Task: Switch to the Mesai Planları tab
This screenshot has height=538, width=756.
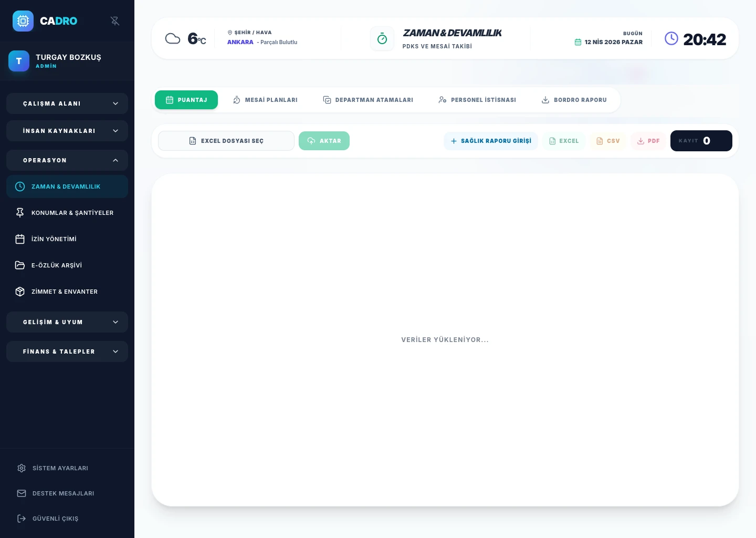Action: pyautogui.click(x=265, y=100)
